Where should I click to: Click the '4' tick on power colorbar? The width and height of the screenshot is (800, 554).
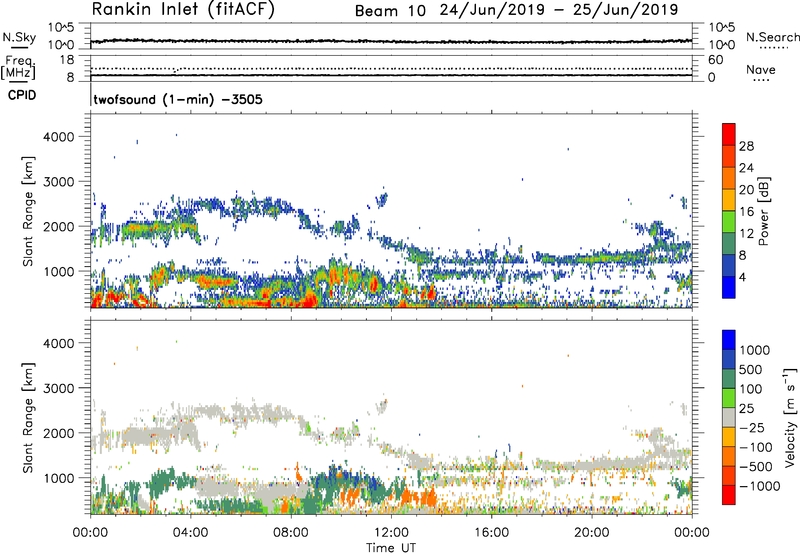pos(743,277)
